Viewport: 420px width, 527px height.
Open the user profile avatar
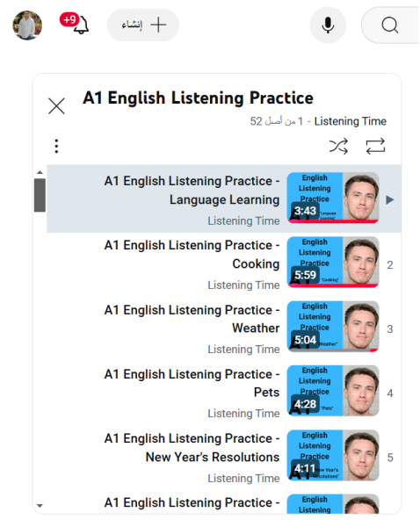coord(27,25)
